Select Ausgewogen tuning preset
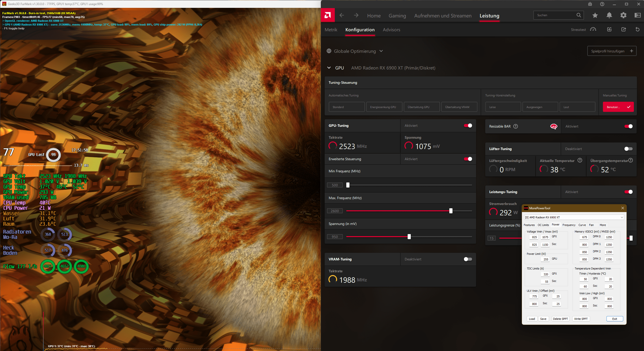 (x=540, y=107)
